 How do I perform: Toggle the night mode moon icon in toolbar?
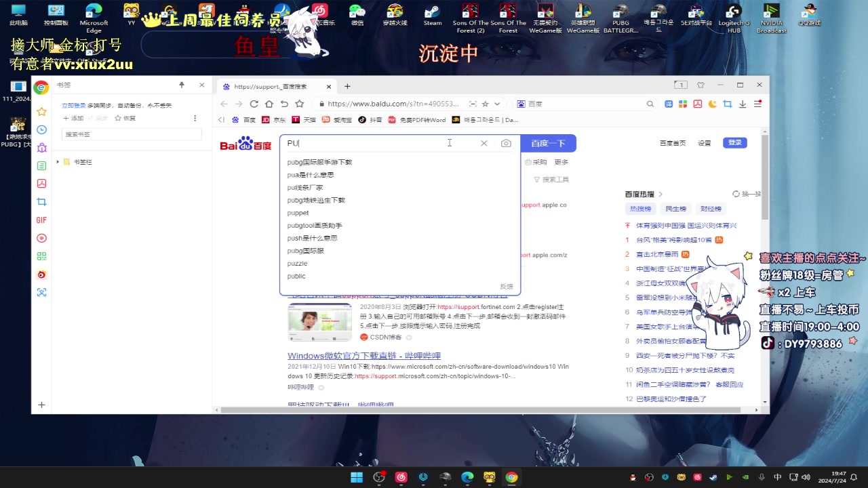click(712, 104)
